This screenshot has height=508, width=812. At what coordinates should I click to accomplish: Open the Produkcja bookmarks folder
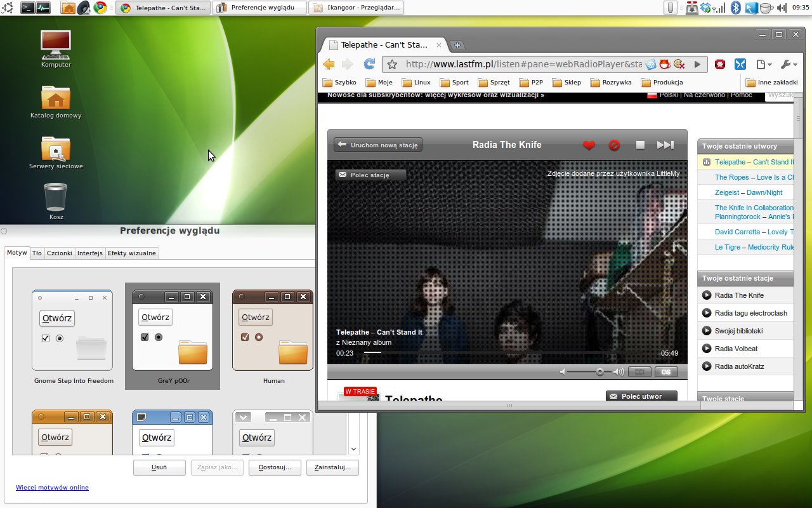coord(662,83)
